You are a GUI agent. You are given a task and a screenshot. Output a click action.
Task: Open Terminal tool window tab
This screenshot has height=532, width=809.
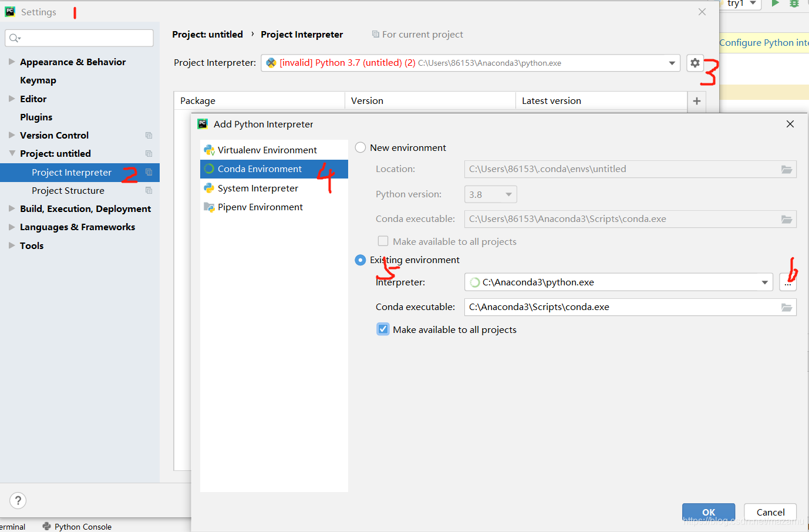[x=12, y=527]
